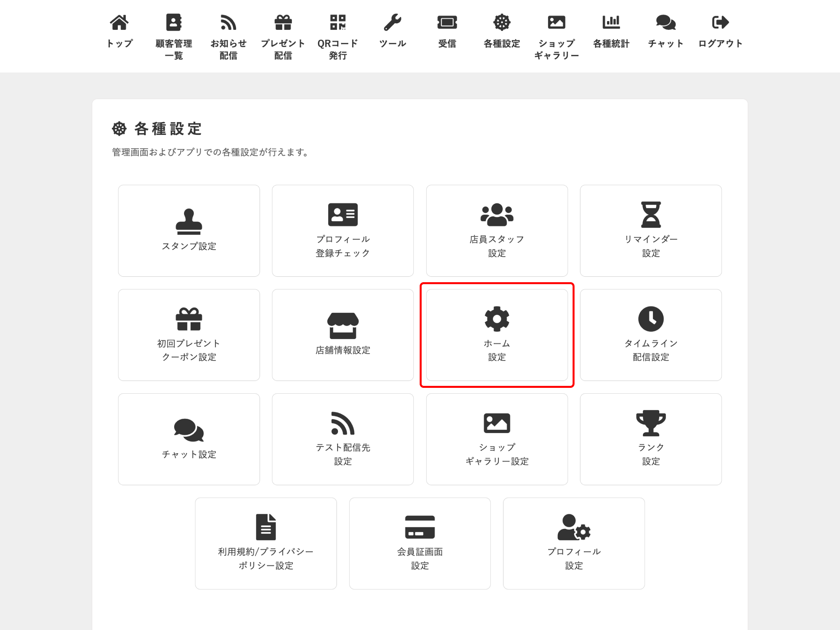Open タイムライン配信設定 settings
Screen dimensions: 840x630
[x=650, y=334]
